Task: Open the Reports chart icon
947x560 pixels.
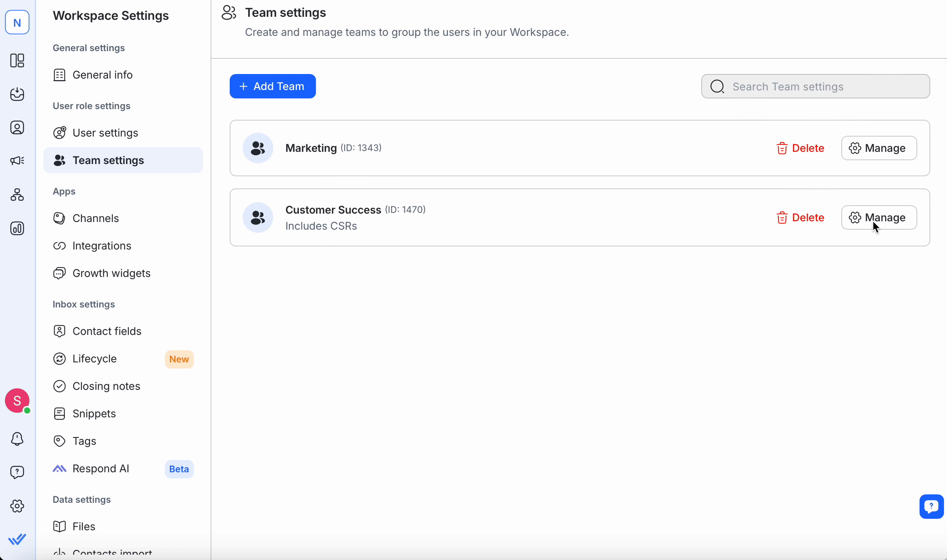Action: pyautogui.click(x=17, y=228)
